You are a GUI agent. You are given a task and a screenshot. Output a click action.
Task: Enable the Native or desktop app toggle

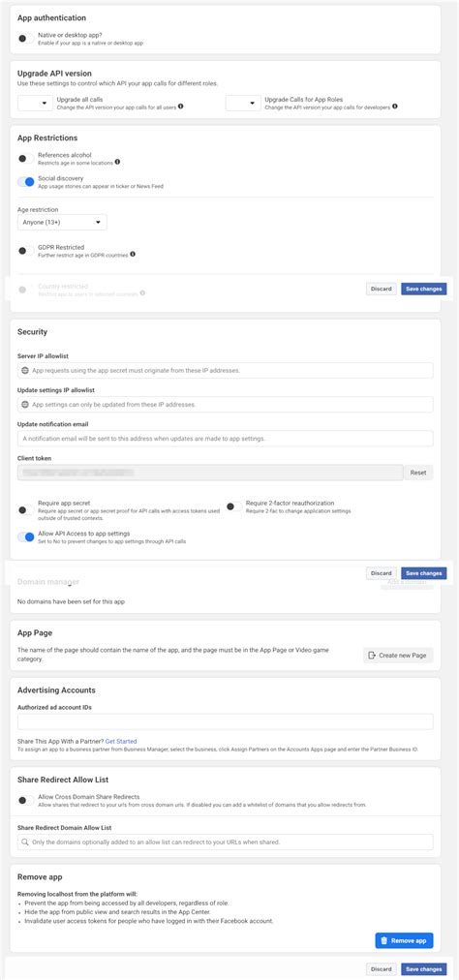pos(25,39)
